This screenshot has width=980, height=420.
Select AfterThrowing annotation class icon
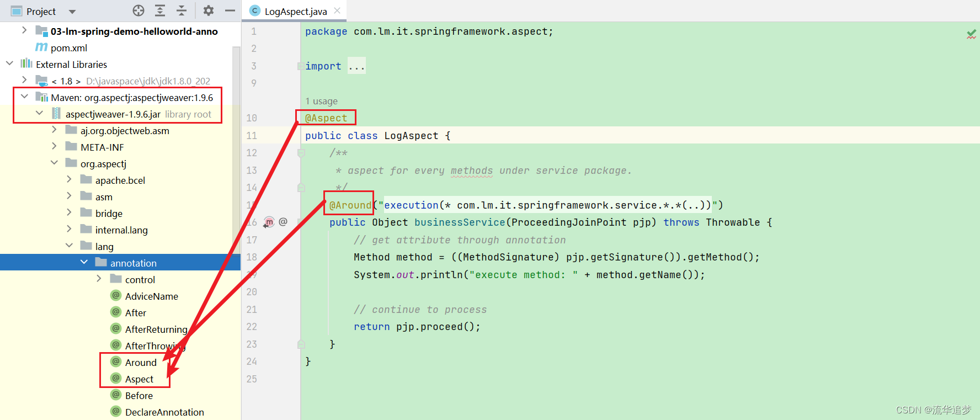[x=116, y=345]
